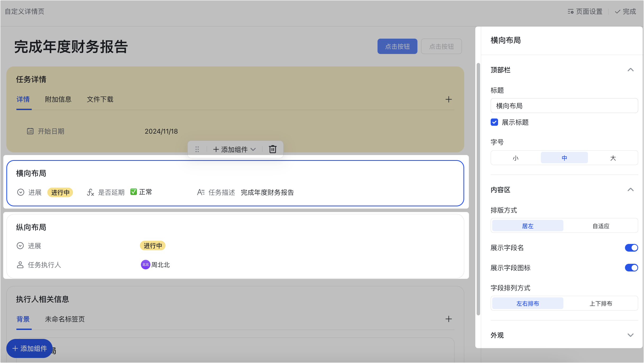Screen dimensions: 644x363
Task: Click the calendar icon beside 开始日期
Action: click(30, 131)
